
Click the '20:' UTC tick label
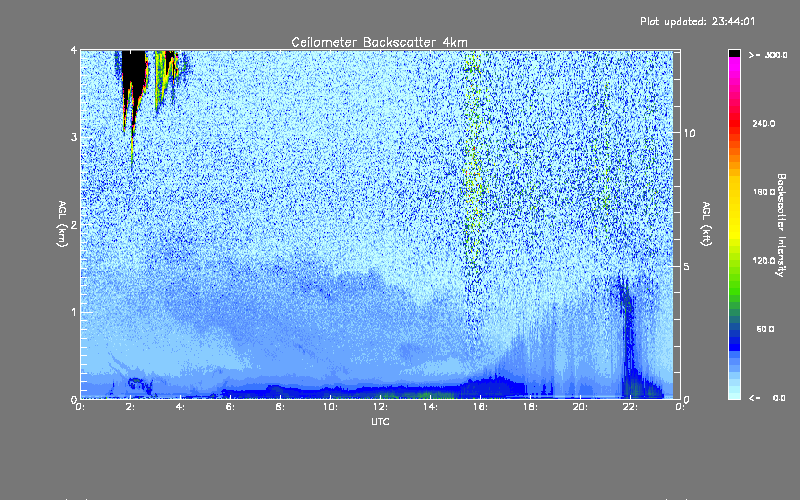coord(580,407)
